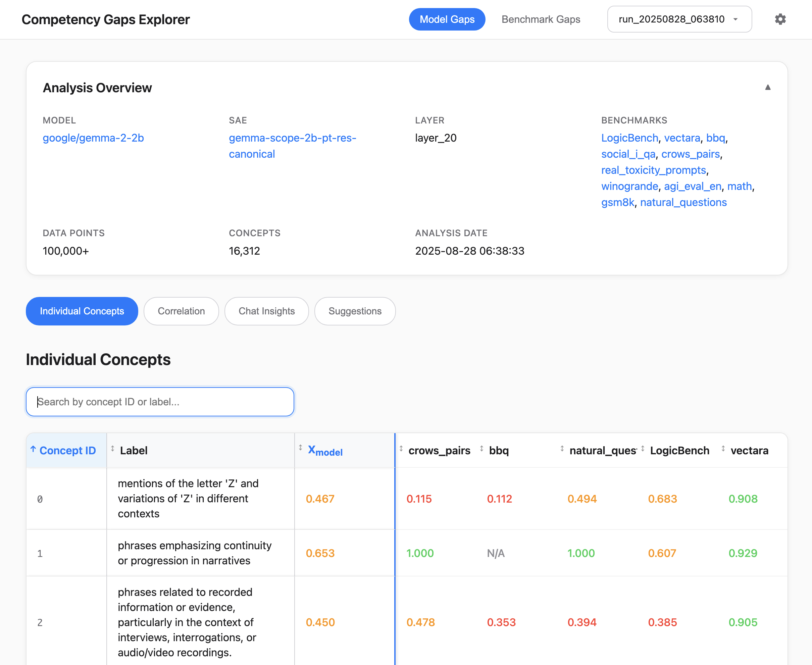Open the real_toxicity_prompts benchmark link
The image size is (812, 665).
pyautogui.click(x=653, y=170)
